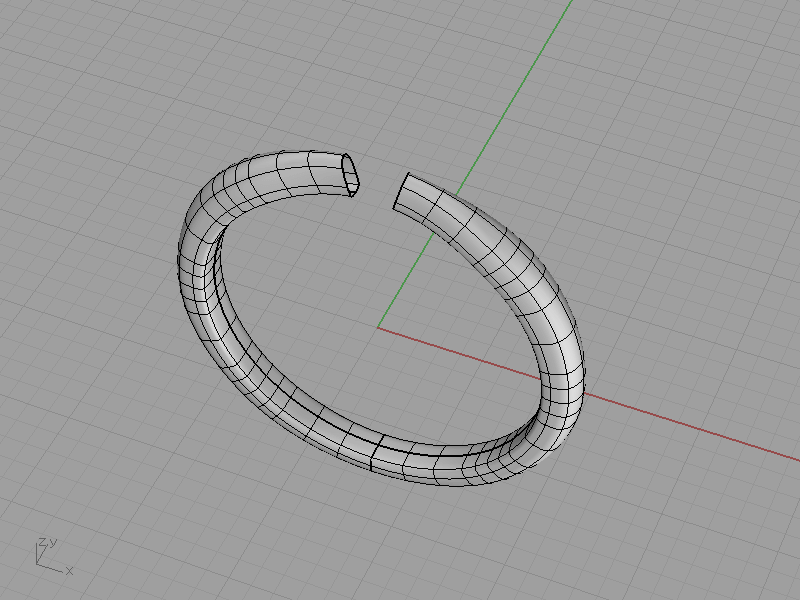
Task: Click the open circular end of the pipe
Action: pyautogui.click(x=351, y=175)
